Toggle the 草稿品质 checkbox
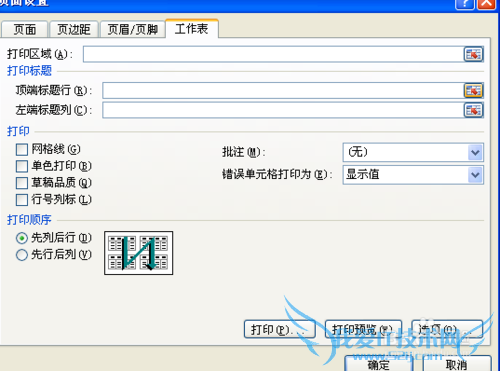The height and width of the screenshot is (371, 500). (x=22, y=183)
